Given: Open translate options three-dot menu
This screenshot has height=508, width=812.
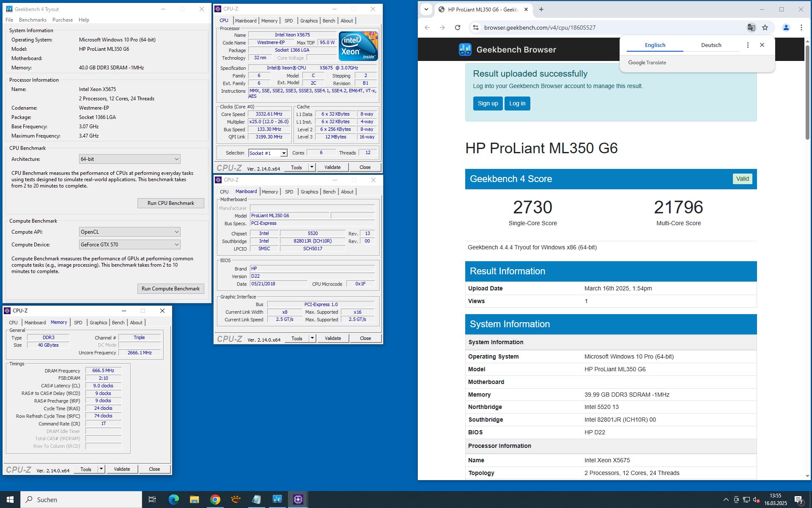Looking at the screenshot, I should point(748,45).
